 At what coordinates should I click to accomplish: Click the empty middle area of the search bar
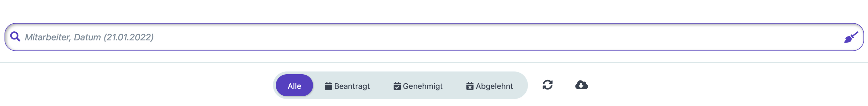472,37
